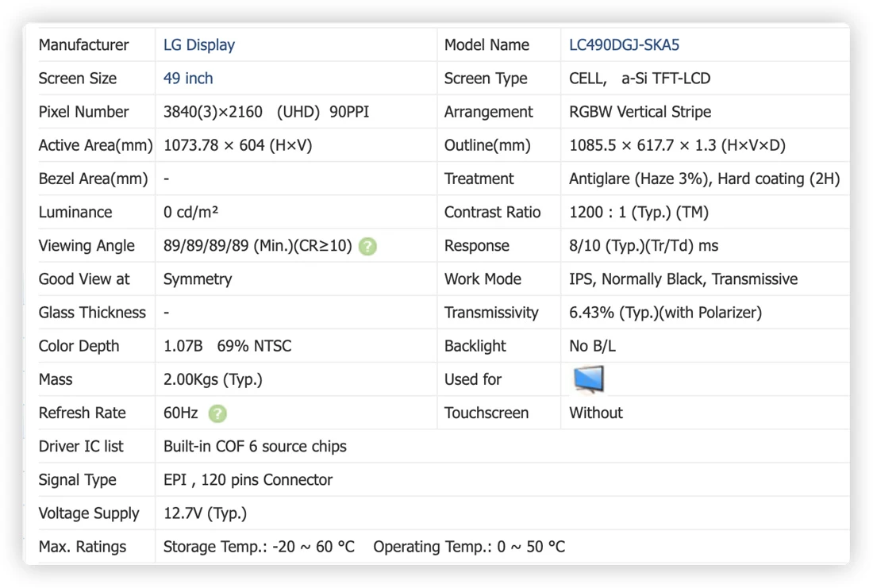Select the Active Area dimensions value
The width and height of the screenshot is (873, 588).
(238, 145)
